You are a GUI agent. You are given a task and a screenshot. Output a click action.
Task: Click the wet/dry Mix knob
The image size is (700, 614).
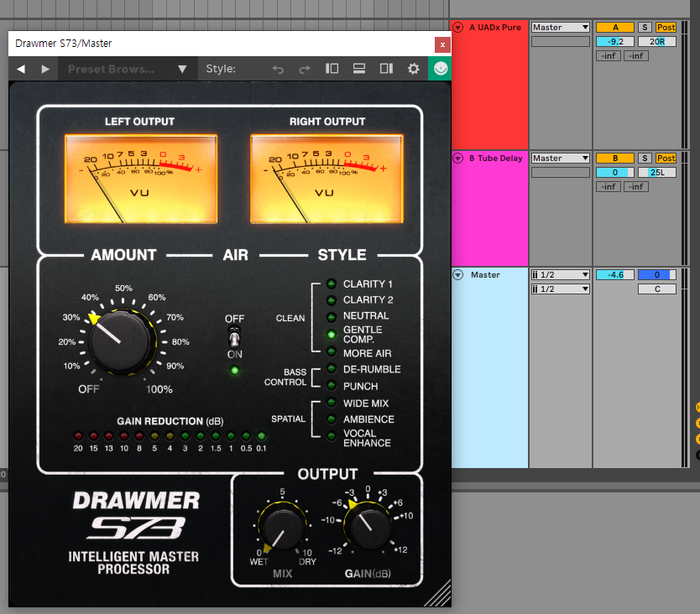point(283,528)
